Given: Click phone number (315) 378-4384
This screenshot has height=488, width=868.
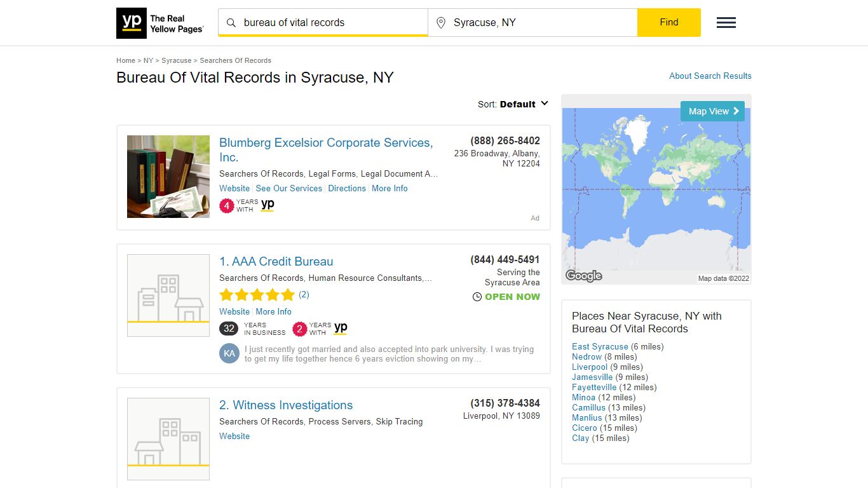Looking at the screenshot, I should [505, 403].
